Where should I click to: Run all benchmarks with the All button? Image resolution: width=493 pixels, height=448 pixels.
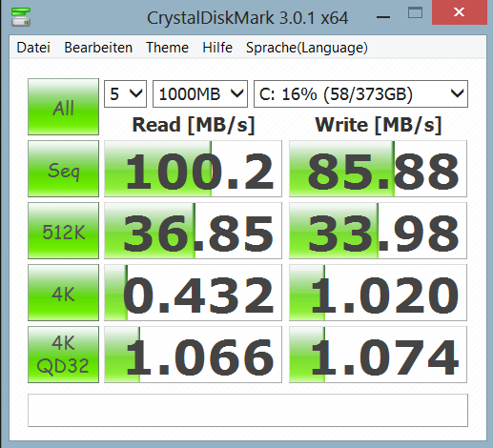click(x=63, y=107)
